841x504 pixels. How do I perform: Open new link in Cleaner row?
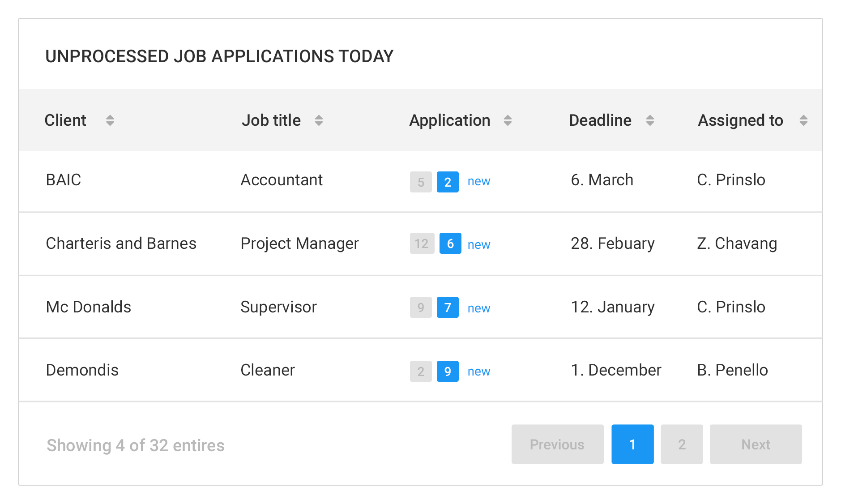point(479,372)
